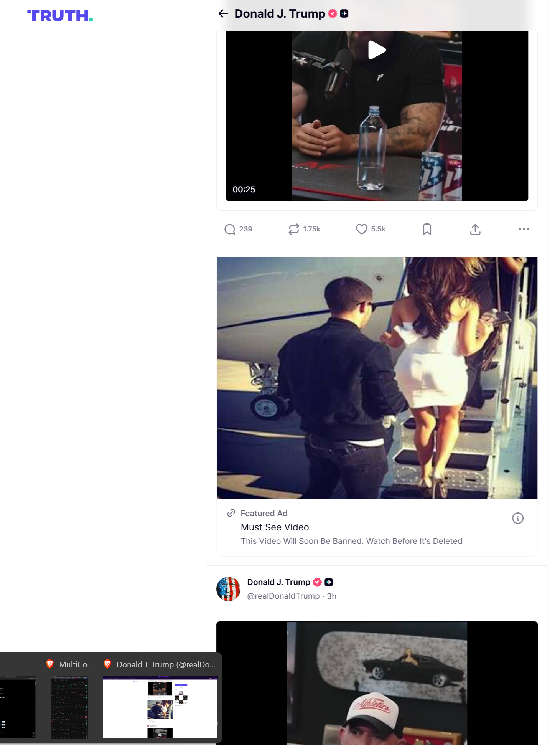560x745 pixels.
Task: Click the featured ad airplane image
Action: [x=377, y=378]
